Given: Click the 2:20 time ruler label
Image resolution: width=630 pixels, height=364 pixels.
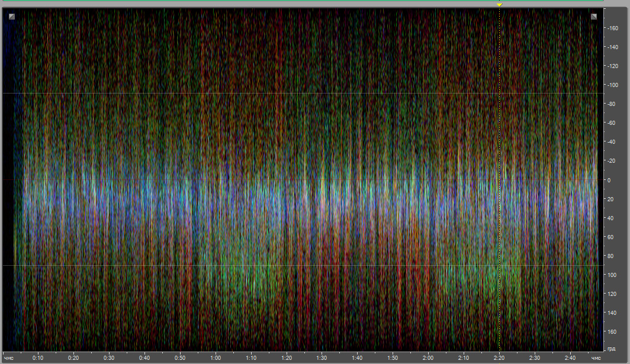Looking at the screenshot, I should click(499, 358).
